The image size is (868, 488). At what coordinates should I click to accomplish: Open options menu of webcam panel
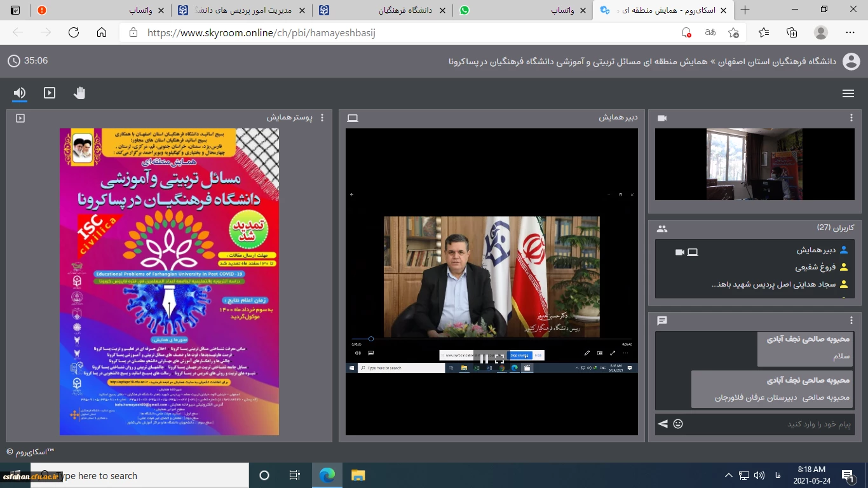click(851, 118)
